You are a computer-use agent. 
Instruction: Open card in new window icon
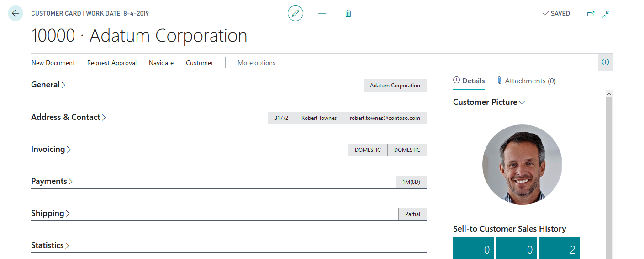[591, 14]
